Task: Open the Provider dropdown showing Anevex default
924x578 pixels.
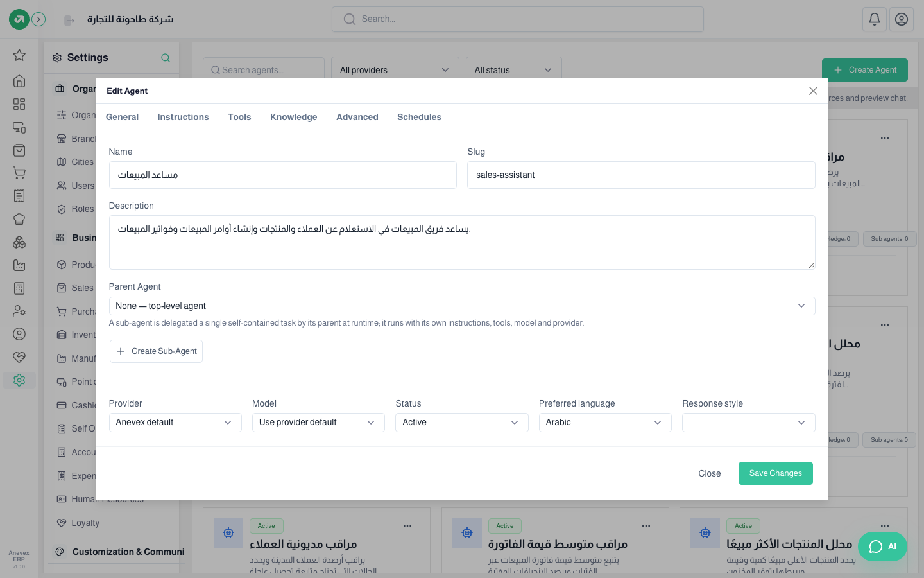Action: tap(175, 423)
